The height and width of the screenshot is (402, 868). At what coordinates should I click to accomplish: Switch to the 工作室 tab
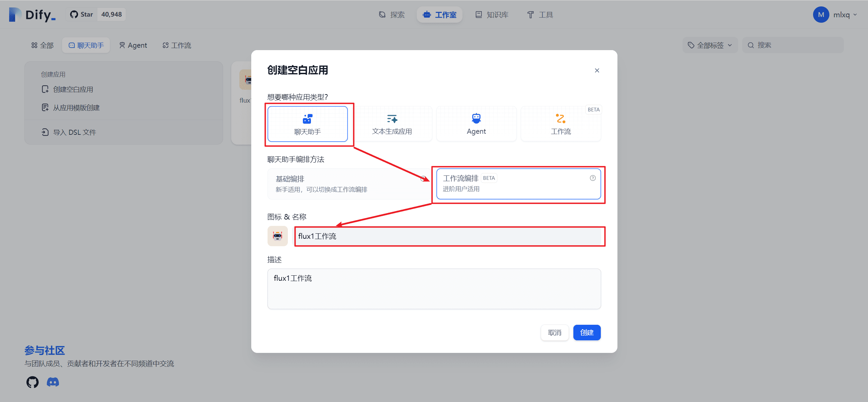[x=439, y=15]
